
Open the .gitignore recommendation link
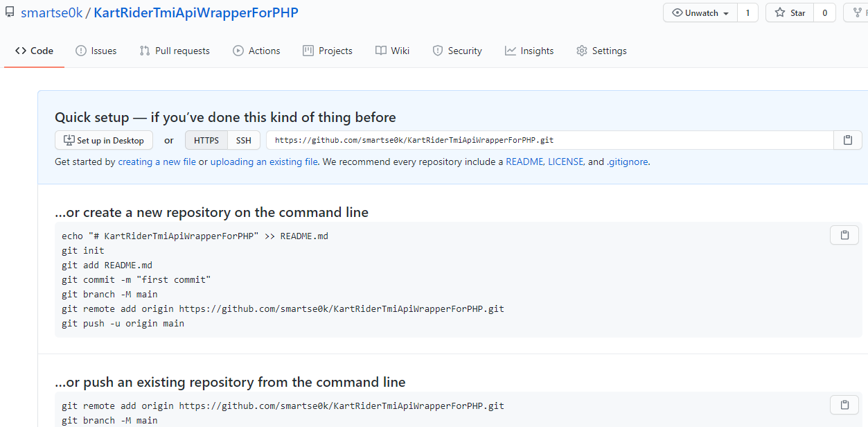coord(628,162)
